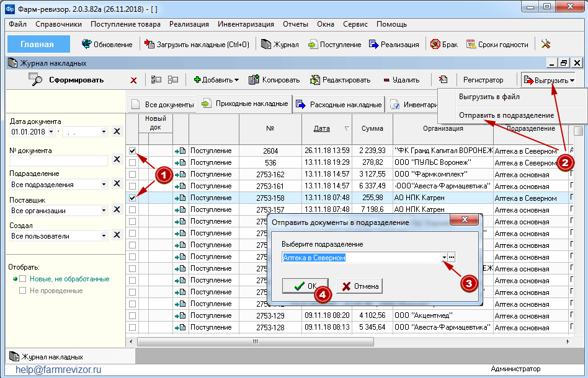Click the Обновление globe icon
Image resolution: width=588 pixels, height=378 pixels.
pos(87,44)
